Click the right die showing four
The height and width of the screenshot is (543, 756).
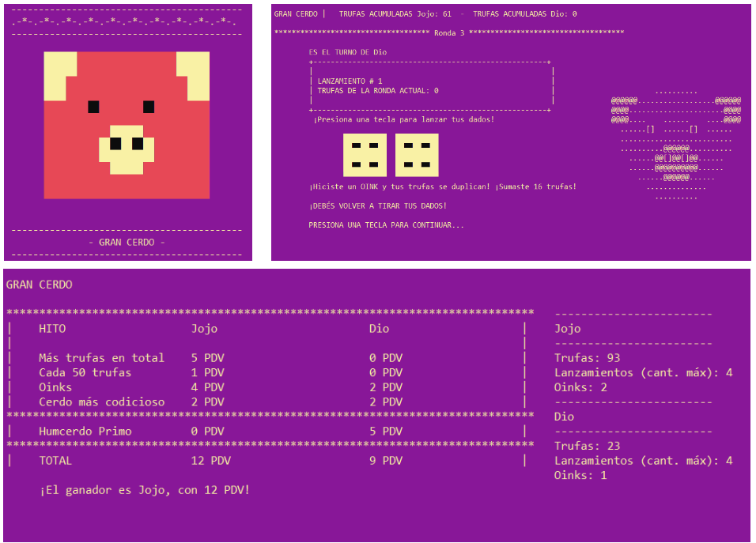click(417, 155)
